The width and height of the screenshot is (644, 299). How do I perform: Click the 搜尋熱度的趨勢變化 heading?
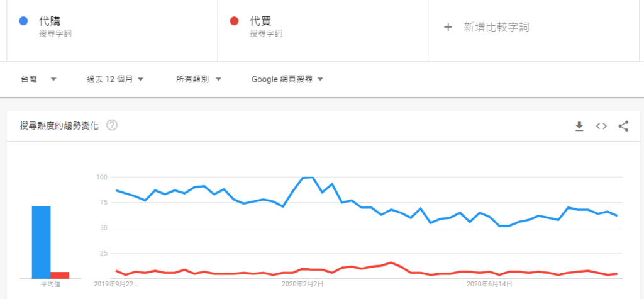click(x=59, y=125)
